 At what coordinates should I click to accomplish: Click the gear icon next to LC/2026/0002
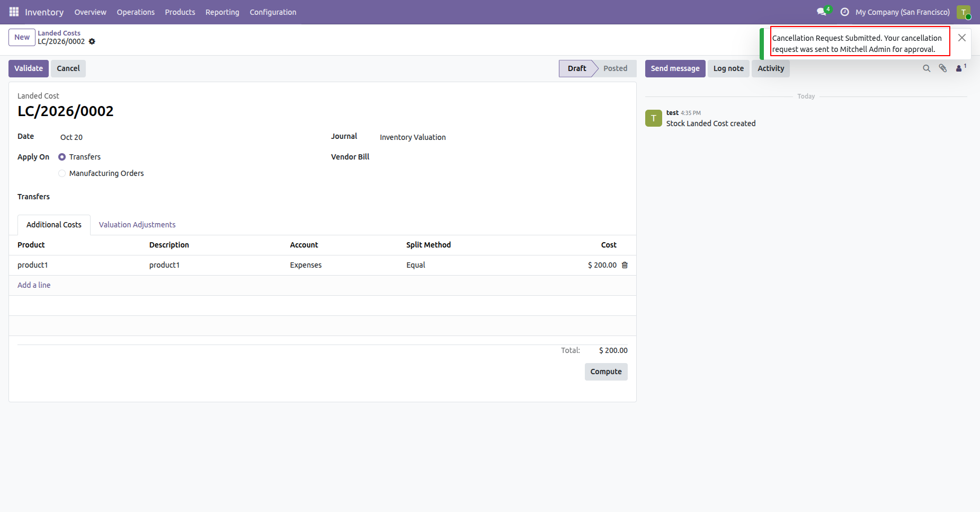click(x=92, y=41)
